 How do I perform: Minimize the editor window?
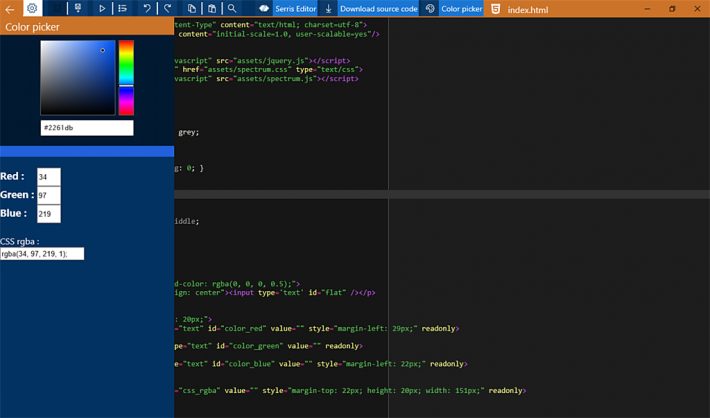pos(648,9)
